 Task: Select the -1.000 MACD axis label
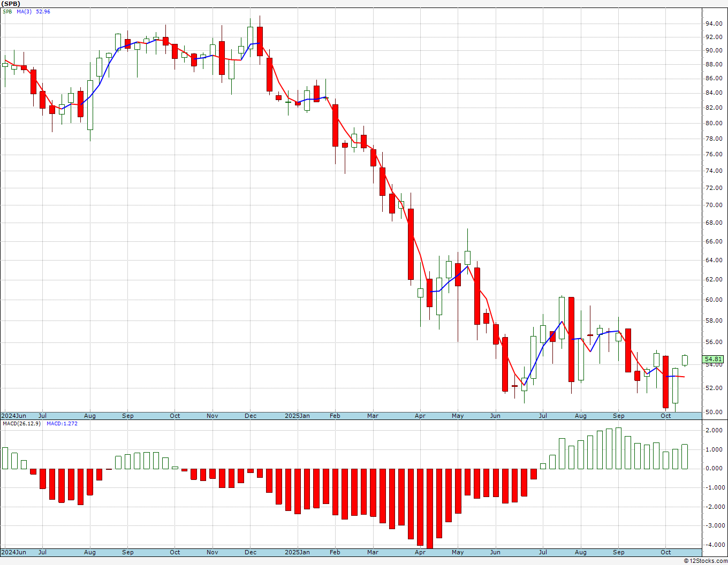(x=714, y=488)
